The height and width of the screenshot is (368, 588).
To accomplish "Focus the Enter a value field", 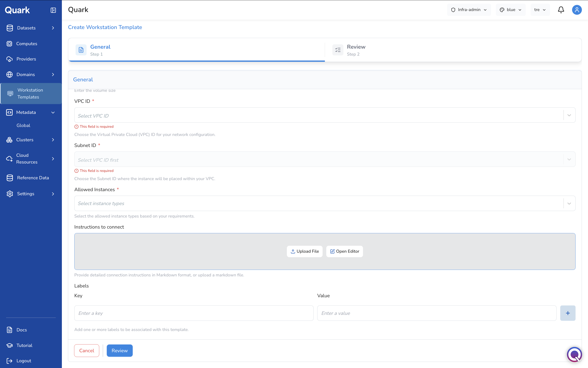I will click(x=437, y=313).
